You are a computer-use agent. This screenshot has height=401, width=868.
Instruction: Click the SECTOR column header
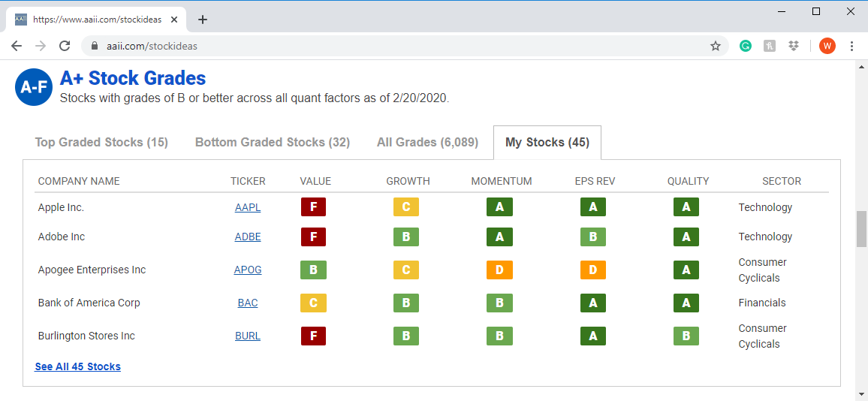coord(782,181)
